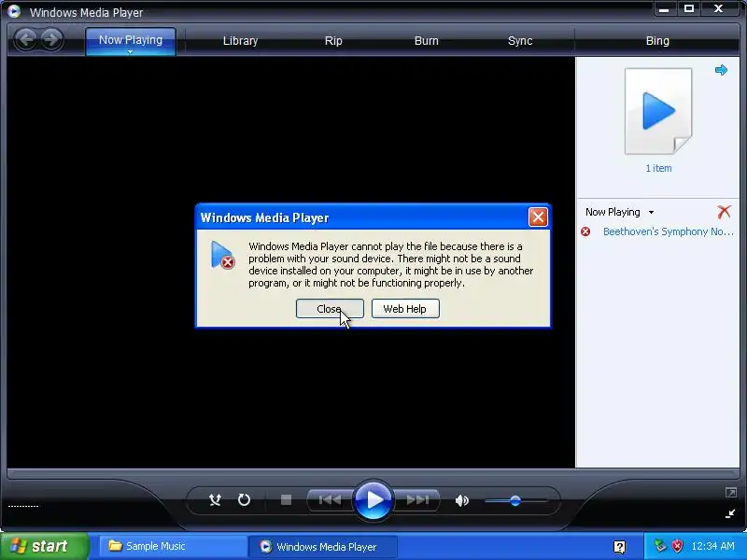This screenshot has height=560, width=747.
Task: Minimize the Windows Media Player window
Action: click(x=663, y=8)
